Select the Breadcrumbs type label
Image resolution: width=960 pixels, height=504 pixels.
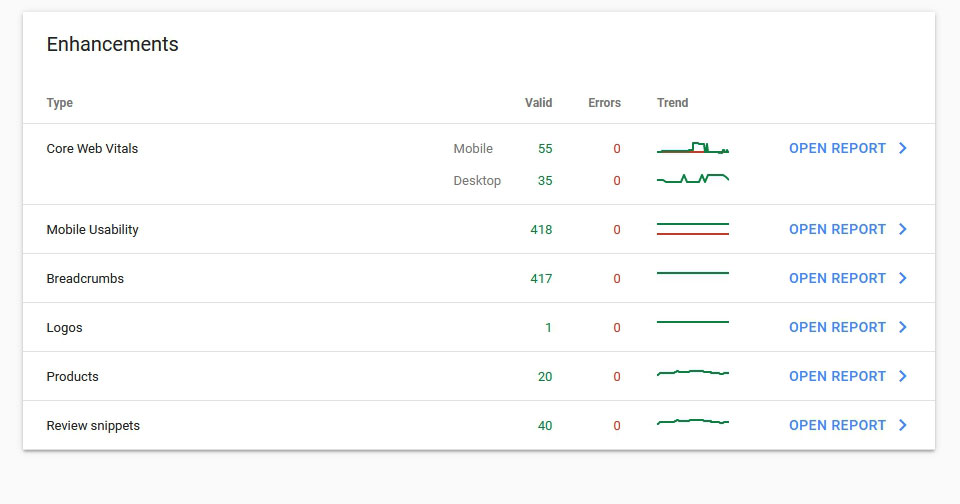tap(85, 279)
